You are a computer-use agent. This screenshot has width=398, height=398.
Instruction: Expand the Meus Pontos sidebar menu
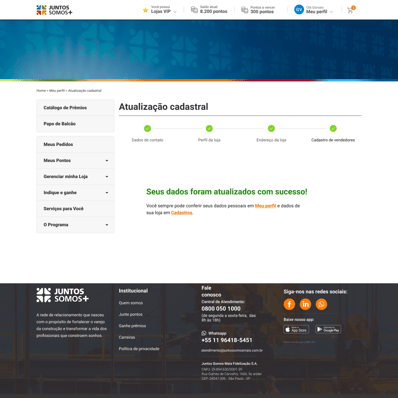[75, 160]
